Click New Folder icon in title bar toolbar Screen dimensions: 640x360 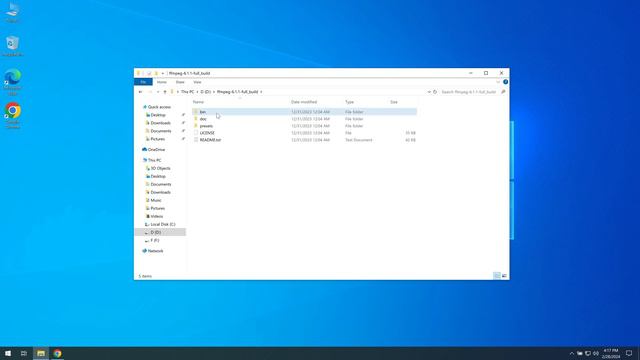(x=156, y=73)
